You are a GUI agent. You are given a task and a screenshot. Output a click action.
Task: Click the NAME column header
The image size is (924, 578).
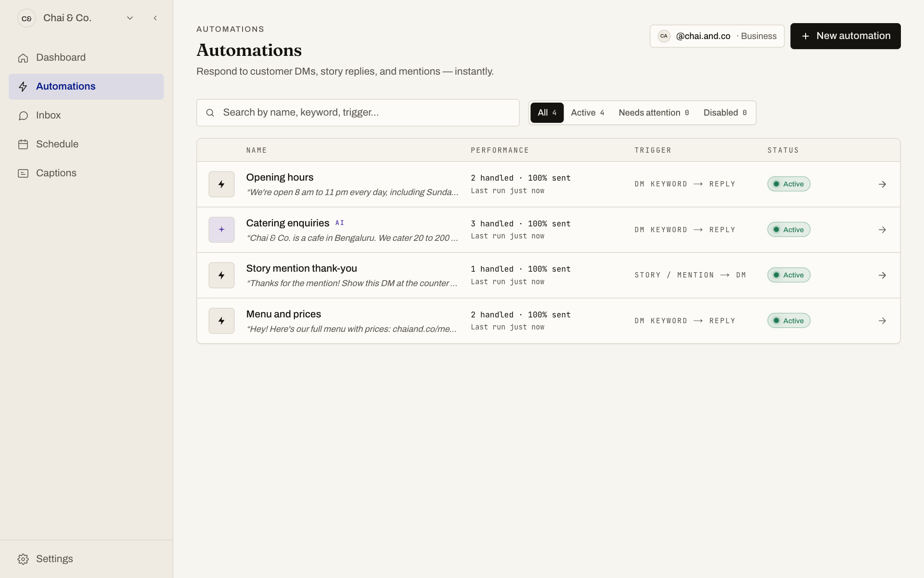257,151
